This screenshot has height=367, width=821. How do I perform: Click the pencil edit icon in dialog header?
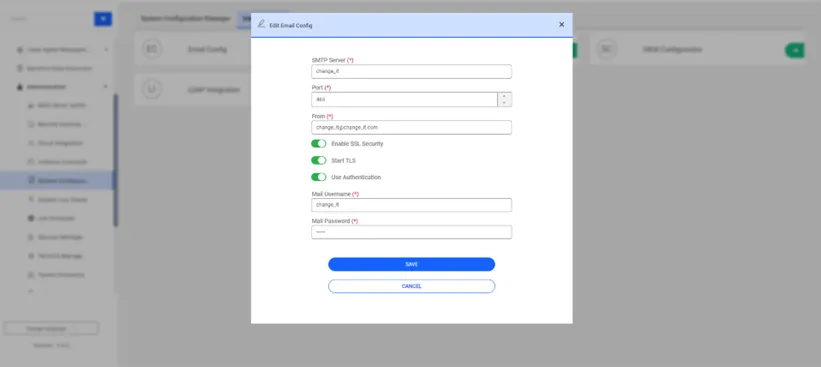pos(261,24)
